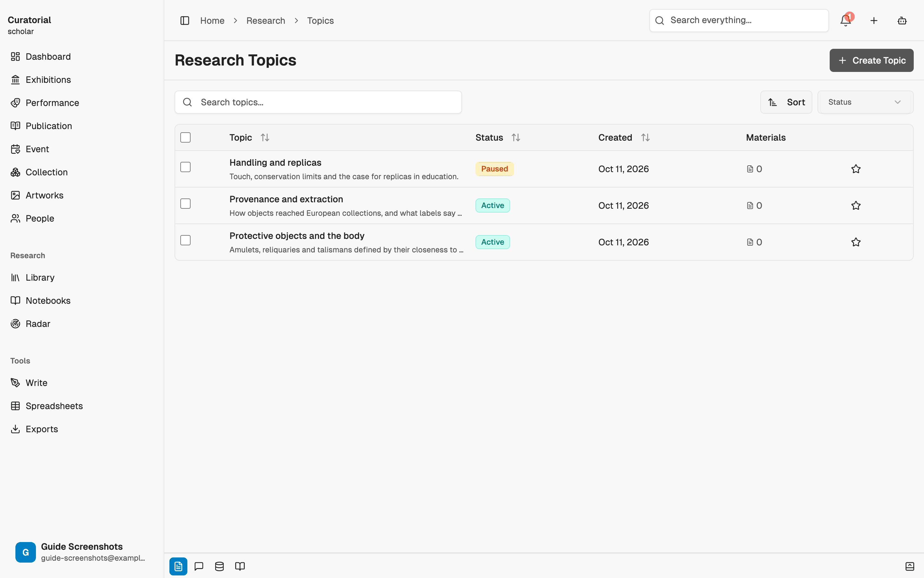This screenshot has width=924, height=578.
Task: Go to Research breadcrumb link
Action: [266, 21]
